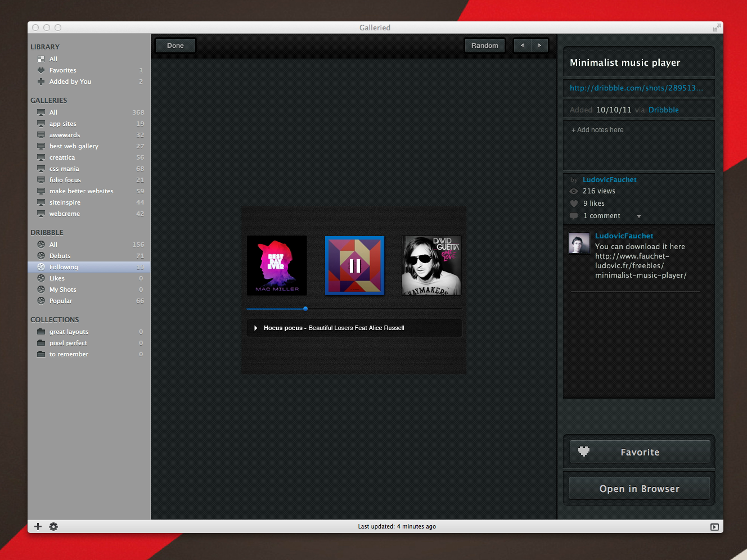
Task: Click the Favorites heart icon in sidebar
Action: 41,70
